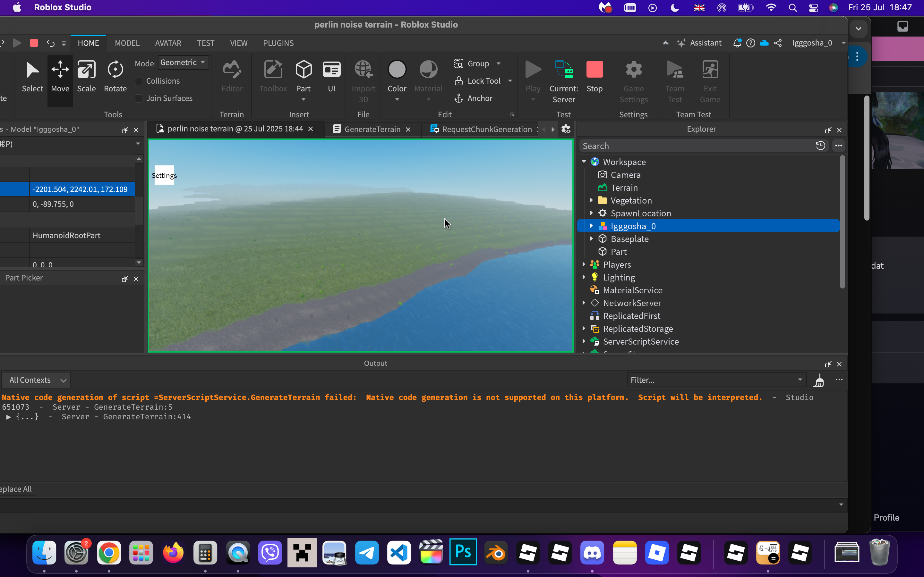Screen dimensions: 924x577
Task: Select the Scale tool
Action: [86, 76]
